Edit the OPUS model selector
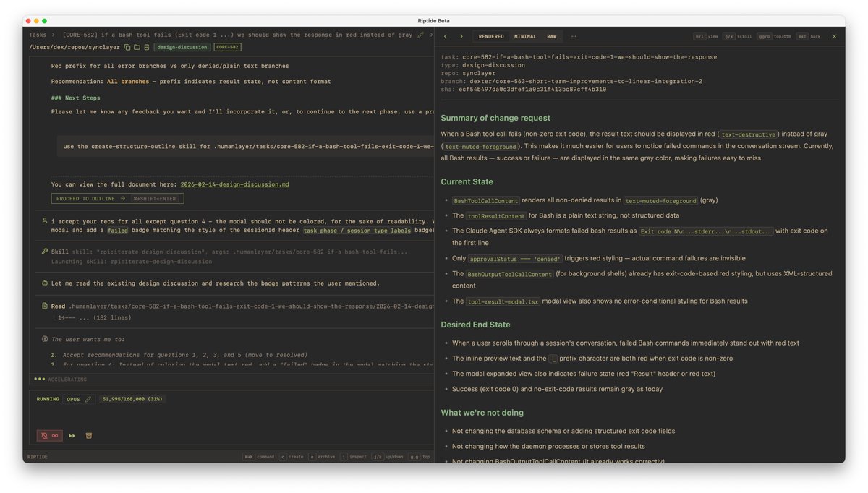 click(x=80, y=399)
